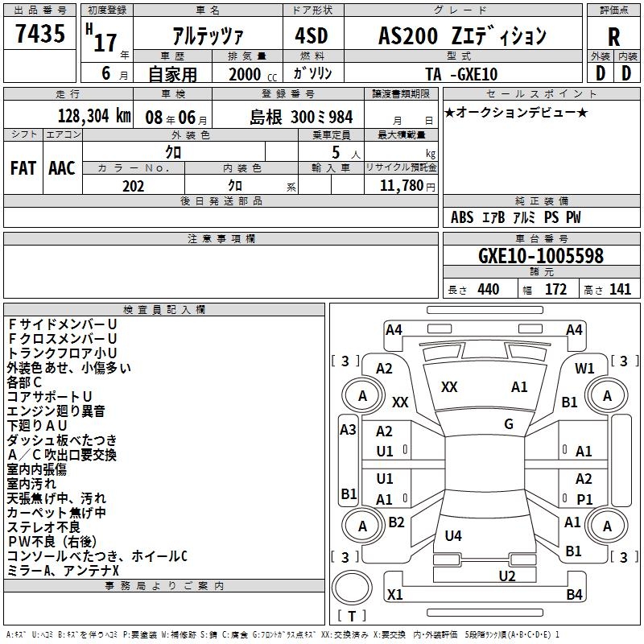The image size is (644, 644).
Task: Select the displacement value 2000 cc
Action: (253, 74)
